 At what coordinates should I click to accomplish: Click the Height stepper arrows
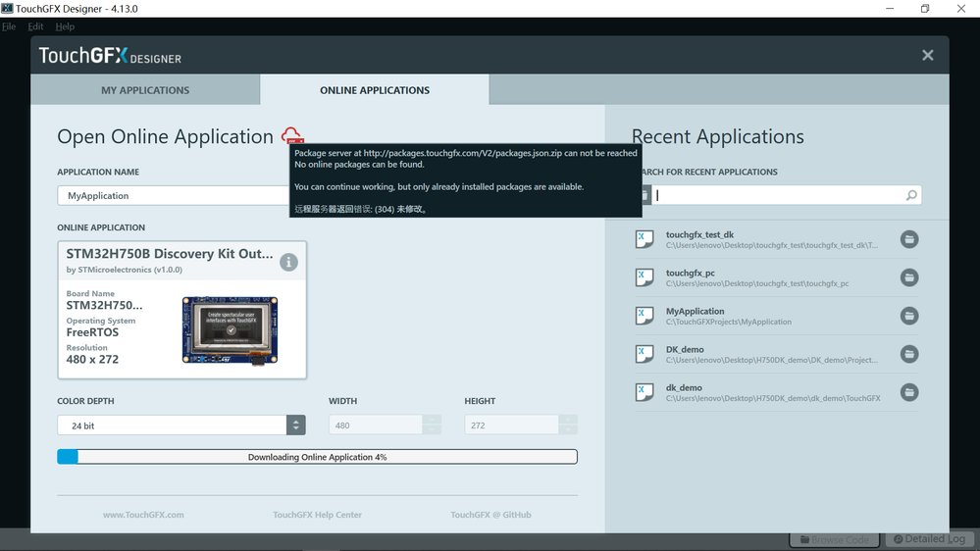pos(568,425)
